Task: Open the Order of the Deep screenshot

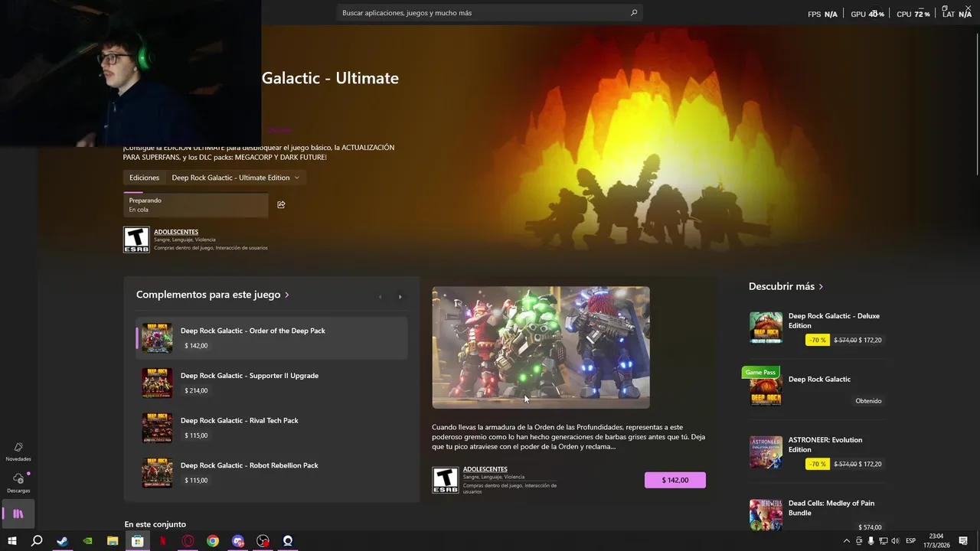Action: coord(541,347)
